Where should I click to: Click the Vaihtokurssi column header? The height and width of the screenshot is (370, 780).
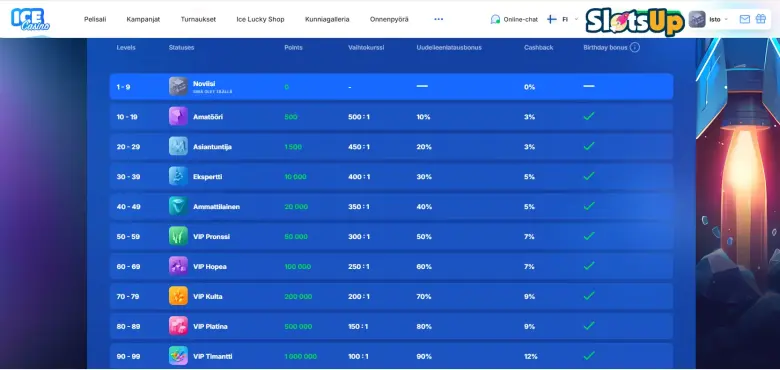pyautogui.click(x=366, y=48)
